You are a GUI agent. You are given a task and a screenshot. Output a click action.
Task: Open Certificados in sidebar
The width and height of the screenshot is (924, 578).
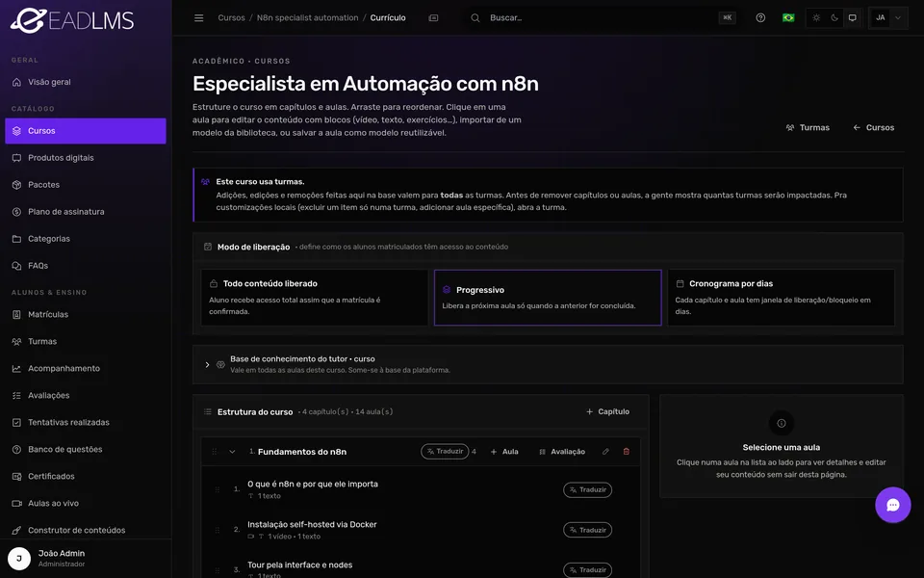(86, 477)
